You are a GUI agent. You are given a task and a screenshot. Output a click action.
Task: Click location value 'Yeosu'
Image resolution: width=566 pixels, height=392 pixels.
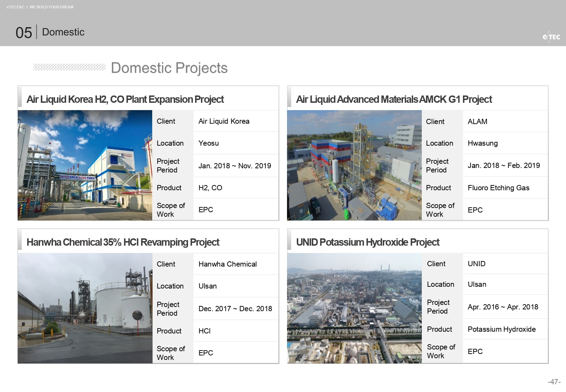(x=209, y=143)
